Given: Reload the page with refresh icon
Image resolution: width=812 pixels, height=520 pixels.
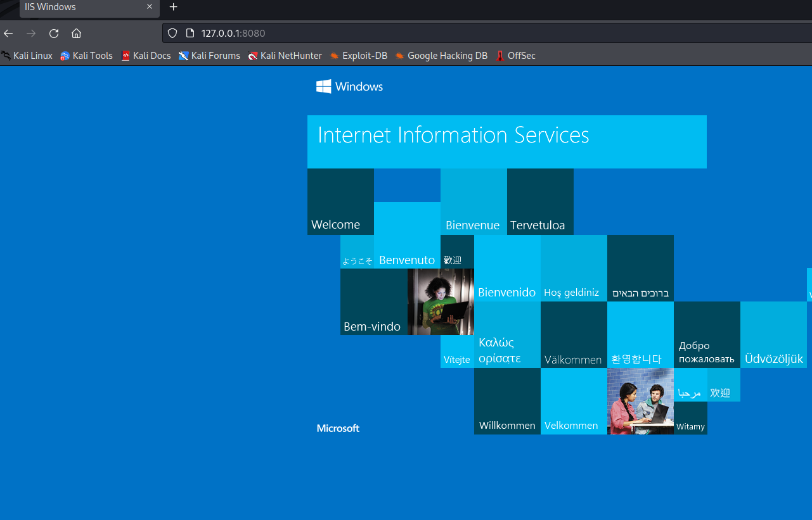Looking at the screenshot, I should coord(54,34).
